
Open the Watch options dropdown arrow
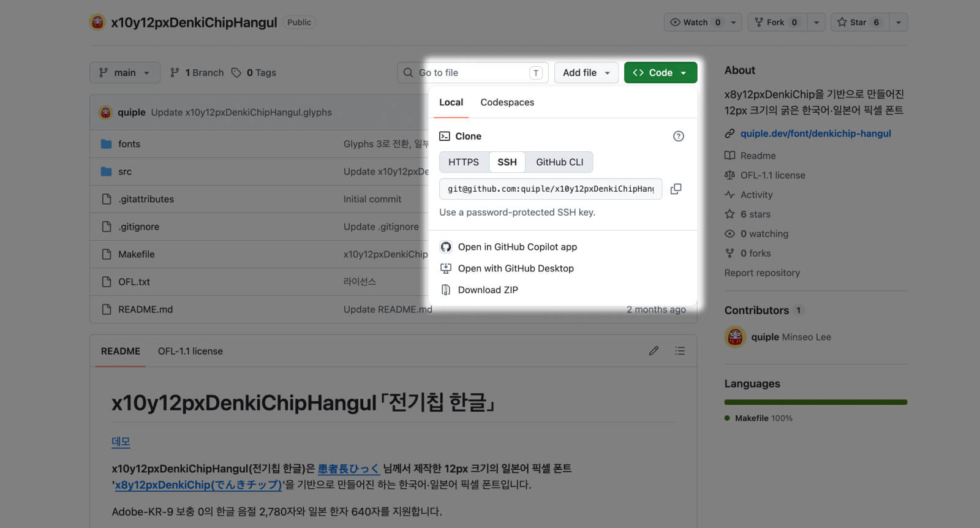[734, 22]
